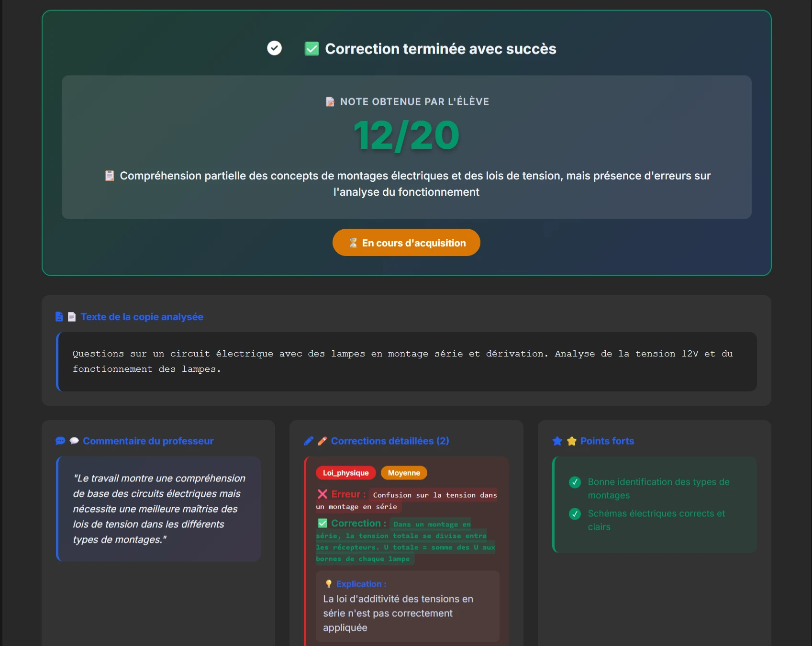Click the green correction checkmark in the error card
This screenshot has height=646, width=812.
pyautogui.click(x=322, y=523)
